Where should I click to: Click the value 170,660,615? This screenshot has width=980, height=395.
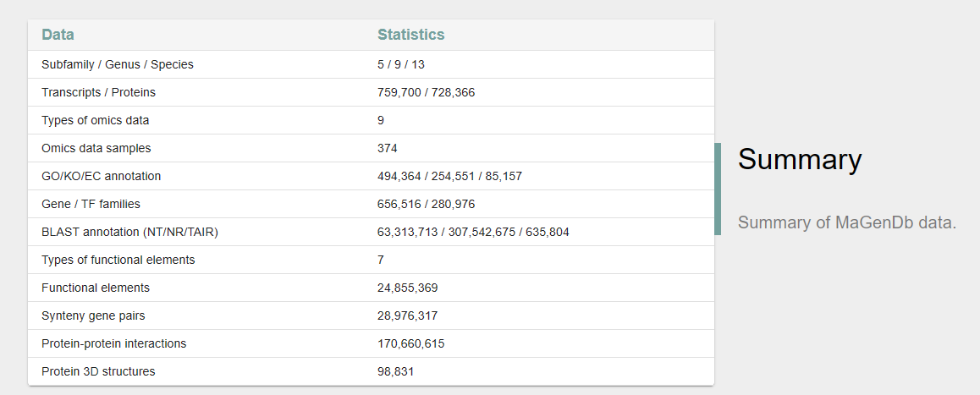(410, 343)
